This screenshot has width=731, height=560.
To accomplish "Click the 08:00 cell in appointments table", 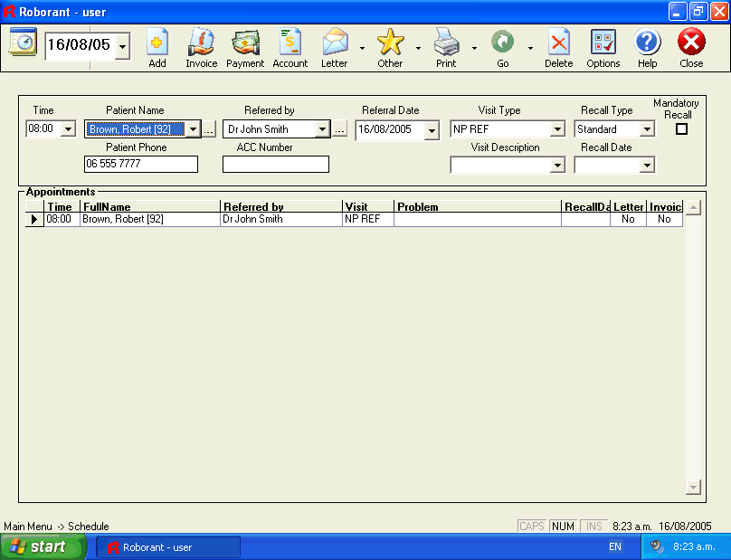I will click(62, 219).
